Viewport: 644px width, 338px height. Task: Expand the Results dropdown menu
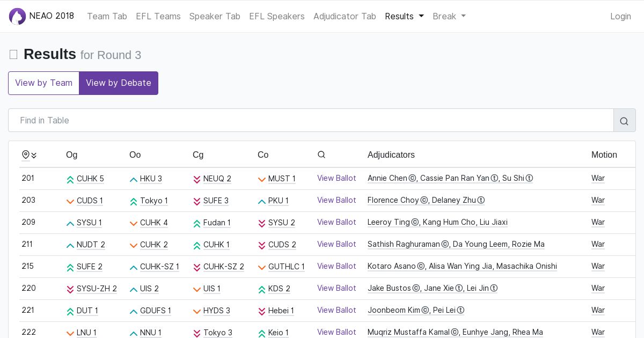(x=404, y=16)
